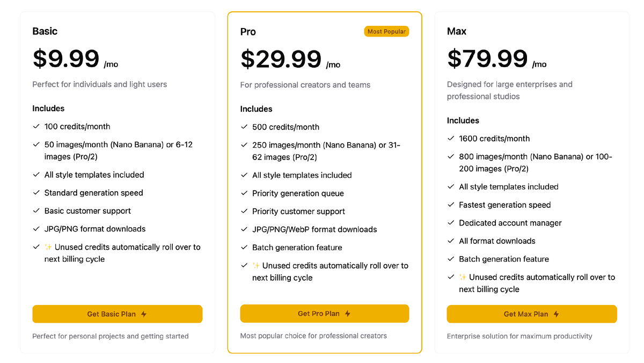
Task: Click sparkle icon in Max plan rollover feature
Action: 463,277
